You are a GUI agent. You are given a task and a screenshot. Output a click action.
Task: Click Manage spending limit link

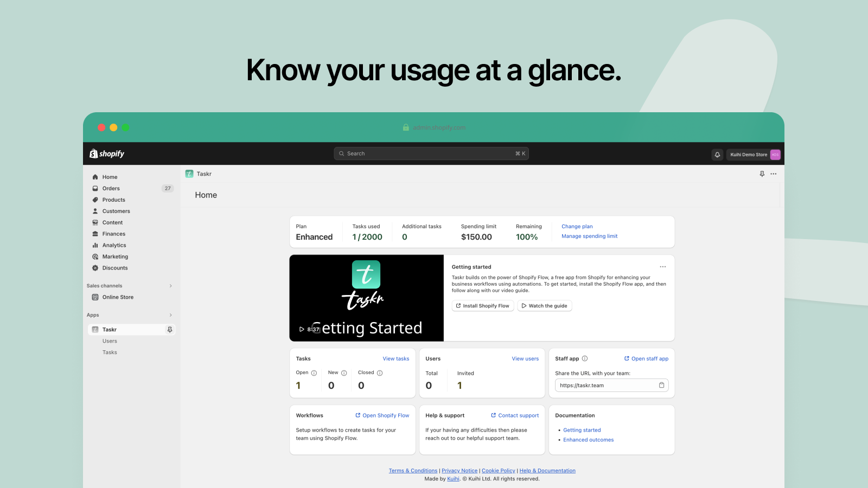coord(590,236)
